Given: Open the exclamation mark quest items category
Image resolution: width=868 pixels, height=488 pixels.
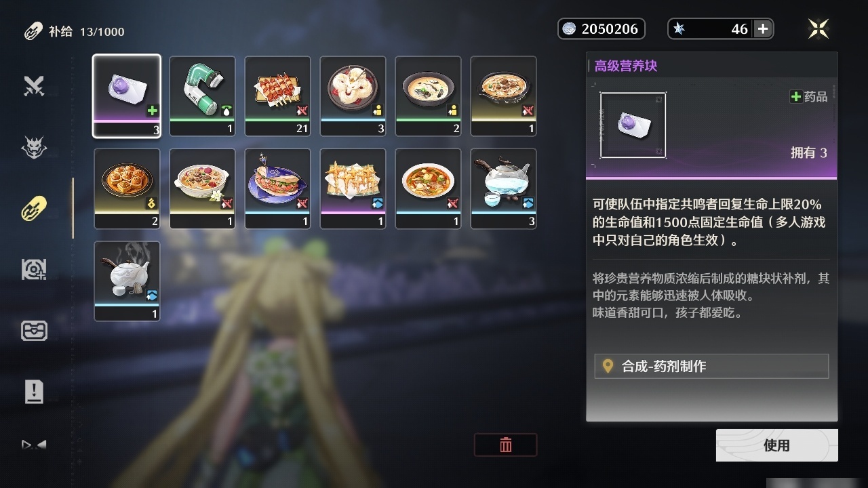Looking at the screenshot, I should [34, 391].
